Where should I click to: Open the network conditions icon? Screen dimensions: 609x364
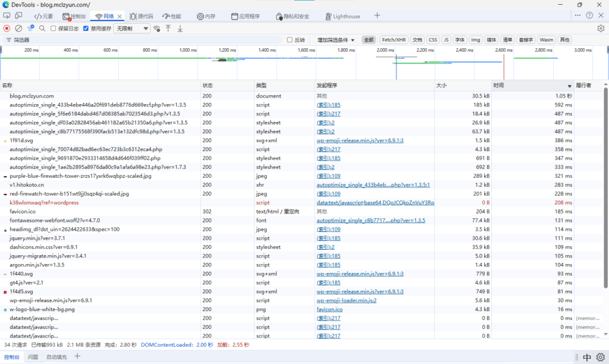point(156,28)
